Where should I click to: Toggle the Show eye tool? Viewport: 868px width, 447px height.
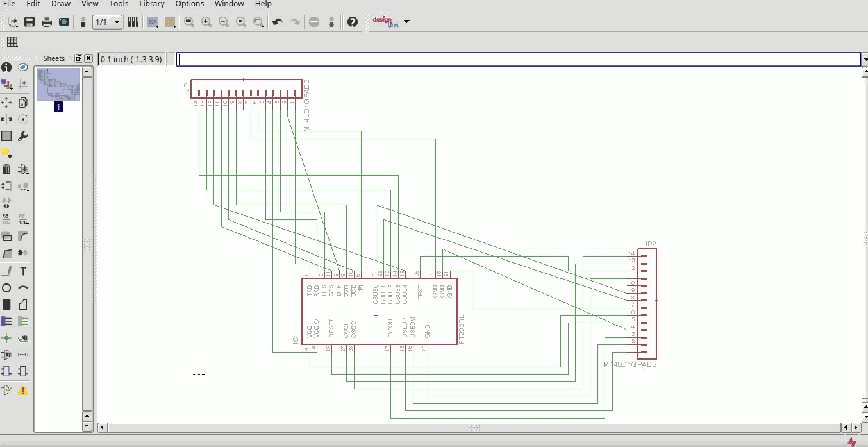pos(23,67)
